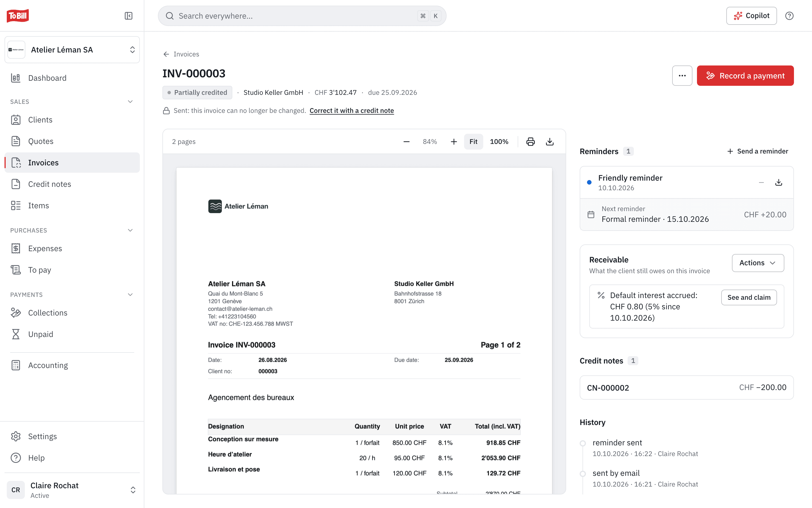
Task: Open the Unpaid page
Action: (x=72, y=334)
